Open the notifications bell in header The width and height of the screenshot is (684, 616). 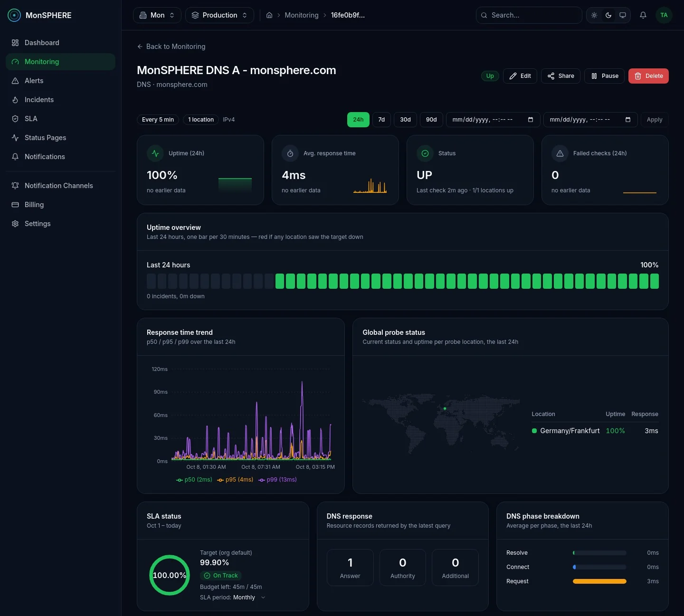point(643,15)
